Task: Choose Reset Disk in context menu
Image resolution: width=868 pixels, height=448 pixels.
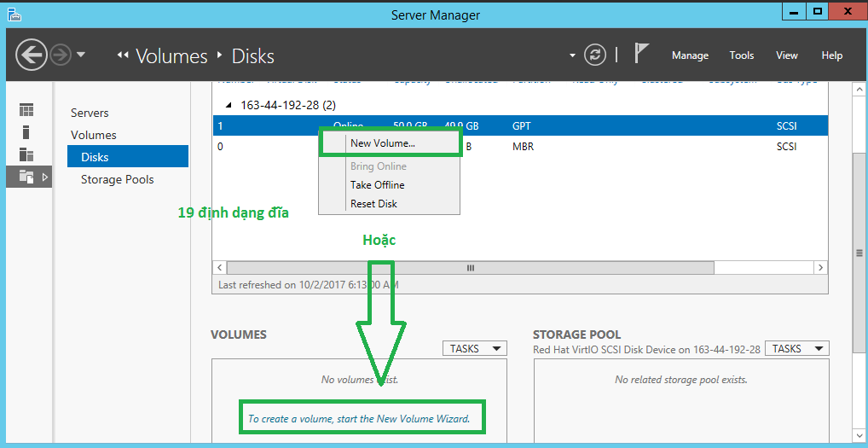Action: tap(373, 204)
